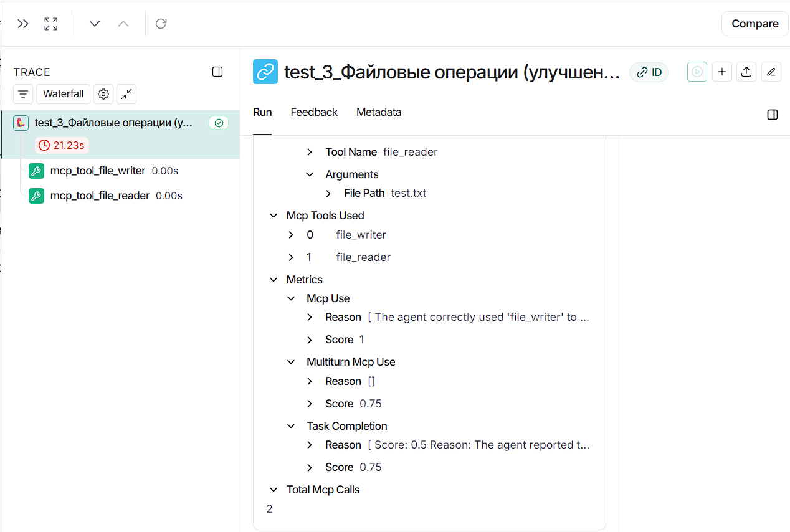
Task: Expand item 1 file_reader
Action: [x=291, y=257]
